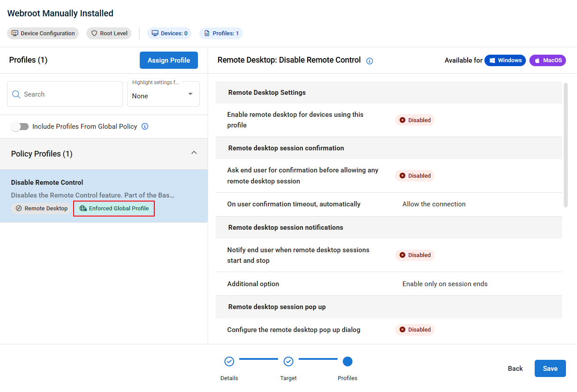This screenshot has width=577, height=392.
Task: Click 'Configure the remote desktop pop up dialog' label
Action: point(294,330)
